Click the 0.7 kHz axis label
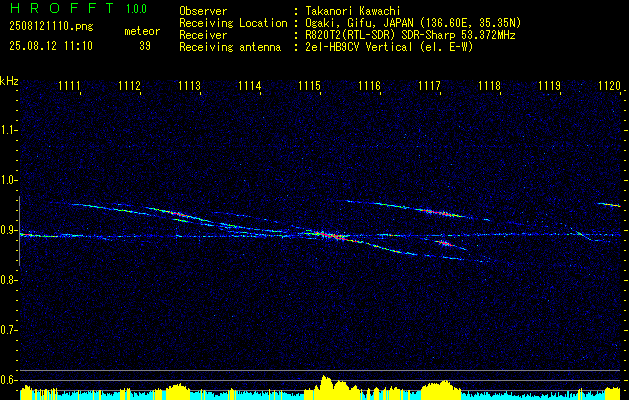This screenshot has height=400, width=629. coord(8,330)
